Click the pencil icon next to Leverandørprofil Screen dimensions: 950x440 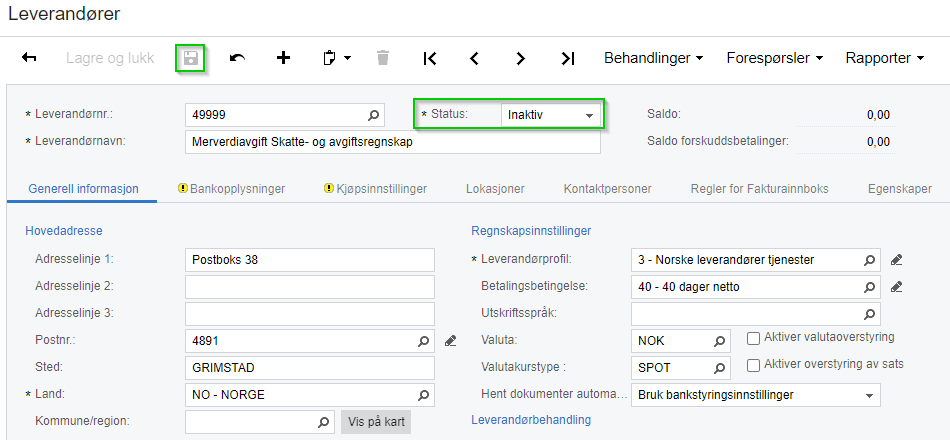tap(897, 260)
